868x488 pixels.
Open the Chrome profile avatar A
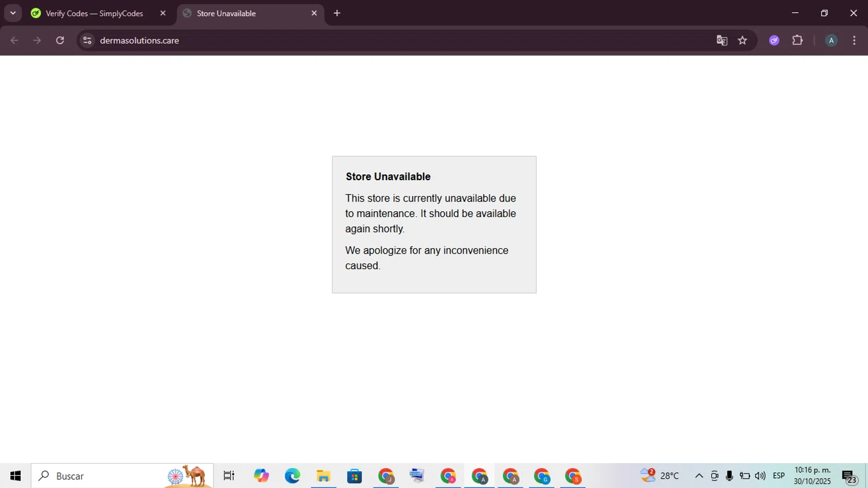[x=831, y=41]
